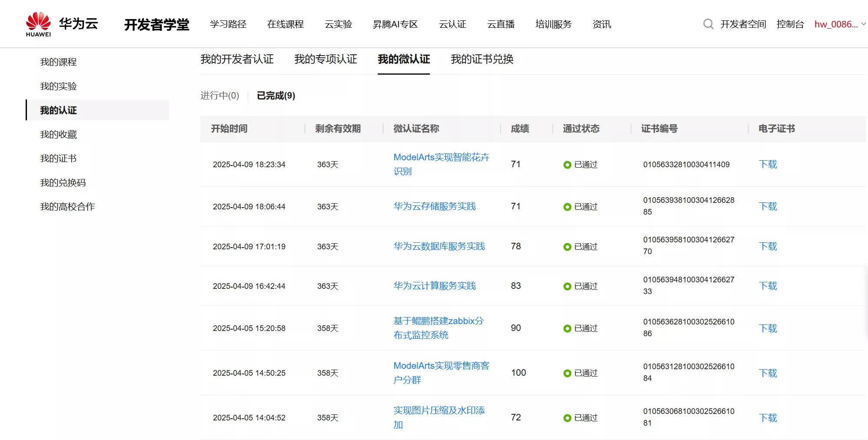Click the green passed icon in 16:42:44 row
Screen dimensions: 868x440
pyautogui.click(x=567, y=286)
